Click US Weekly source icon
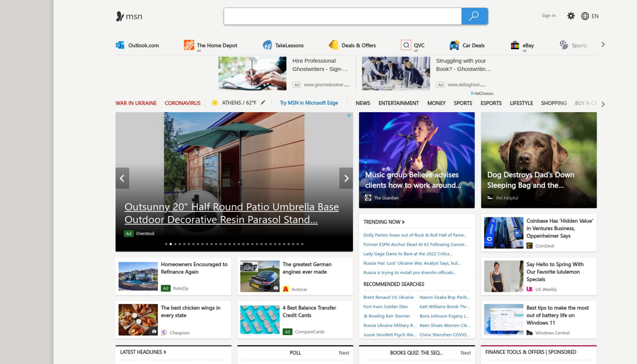The width and height of the screenshot is (637, 364). point(530,289)
